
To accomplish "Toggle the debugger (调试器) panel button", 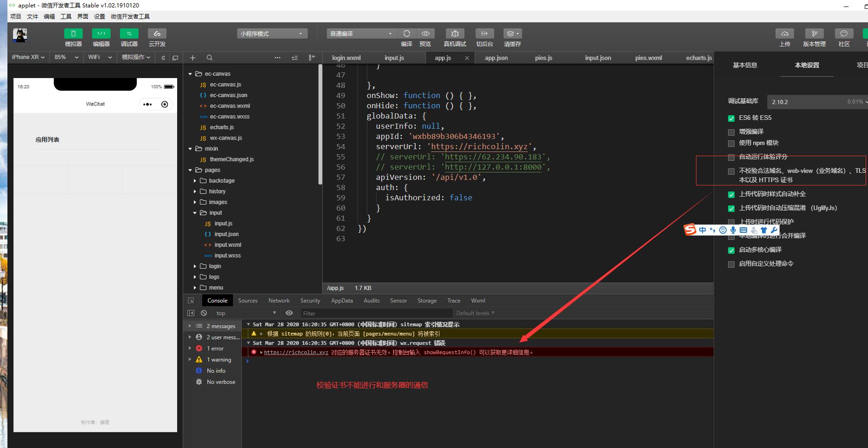I will pyautogui.click(x=129, y=33).
